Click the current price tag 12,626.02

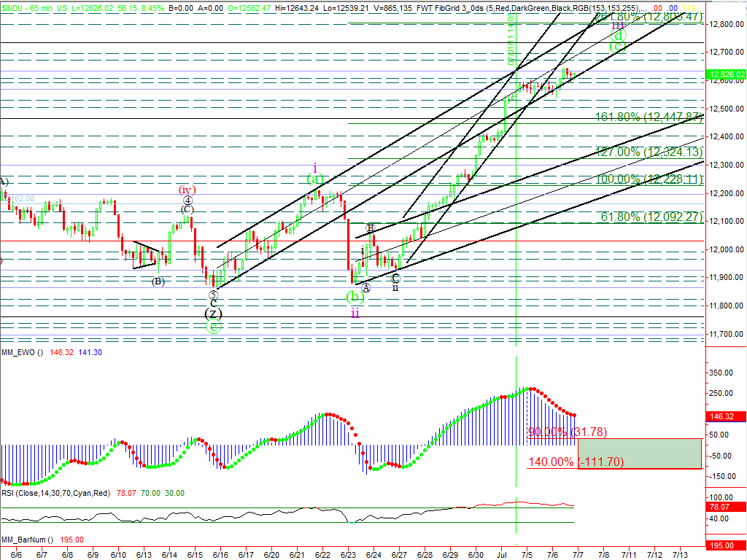coord(726,74)
